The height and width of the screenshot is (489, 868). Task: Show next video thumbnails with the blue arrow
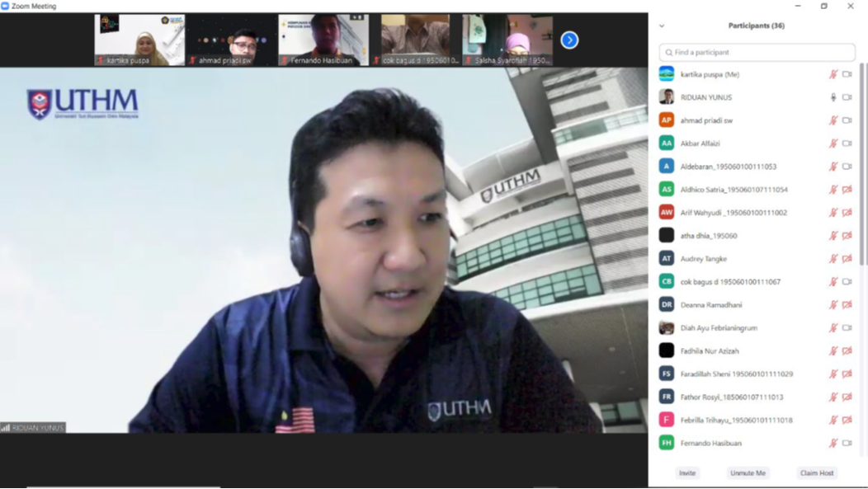pyautogui.click(x=569, y=40)
